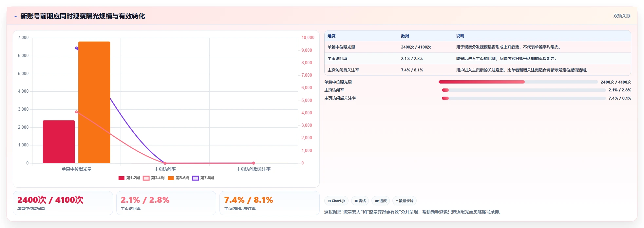Screen dimensions: 644x228
Task: Click the 5,000 tick on the right axis
Action: pyautogui.click(x=307, y=101)
